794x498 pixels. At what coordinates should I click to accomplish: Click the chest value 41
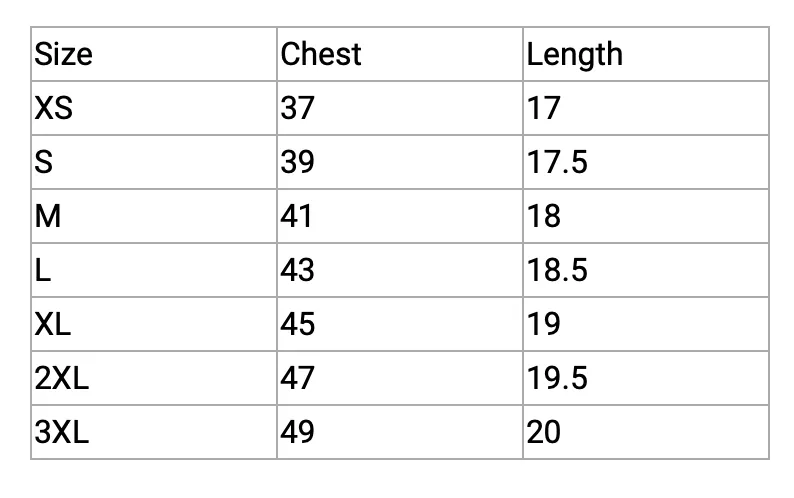[x=296, y=216]
